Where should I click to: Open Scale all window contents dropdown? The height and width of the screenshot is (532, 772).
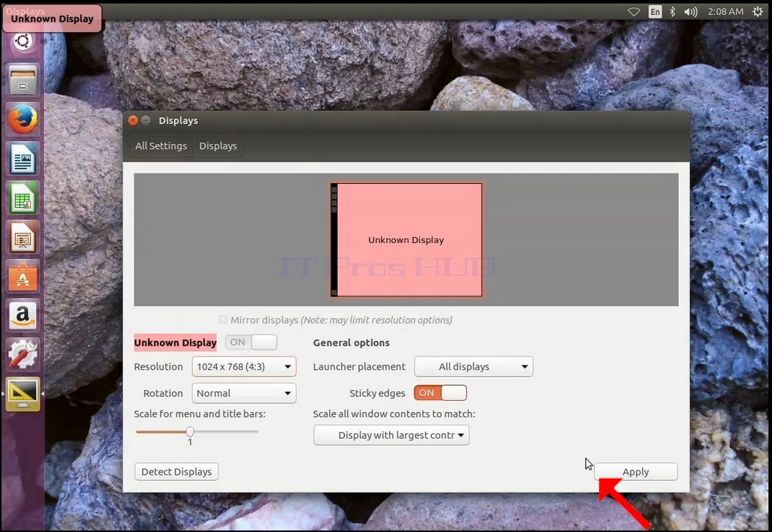pos(391,435)
